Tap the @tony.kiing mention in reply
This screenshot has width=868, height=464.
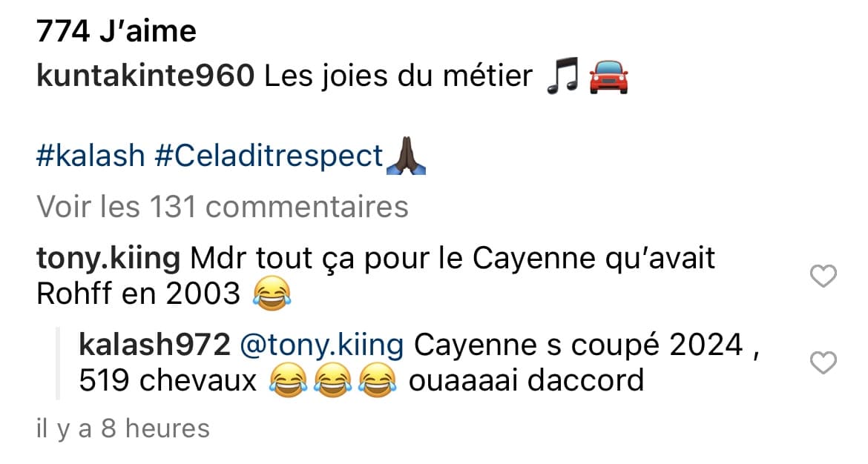[x=322, y=345]
